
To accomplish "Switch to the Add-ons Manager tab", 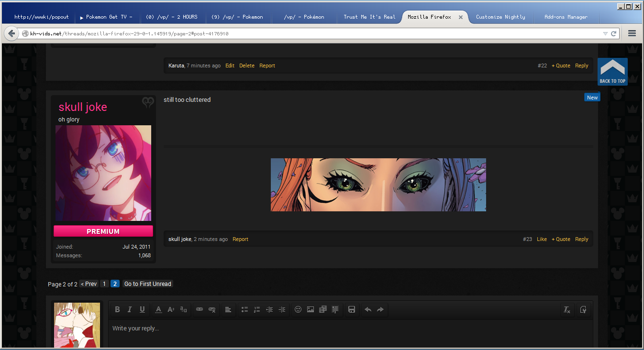I will [566, 17].
